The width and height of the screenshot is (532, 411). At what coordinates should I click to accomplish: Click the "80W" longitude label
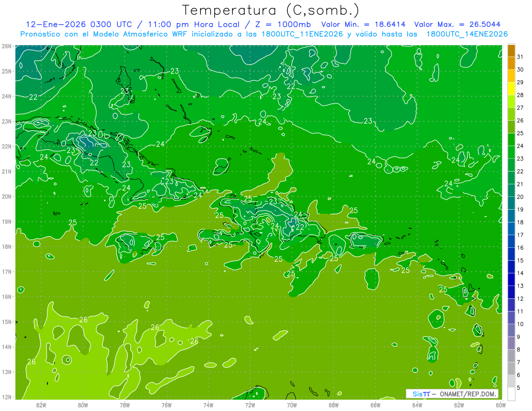[x=83, y=405]
